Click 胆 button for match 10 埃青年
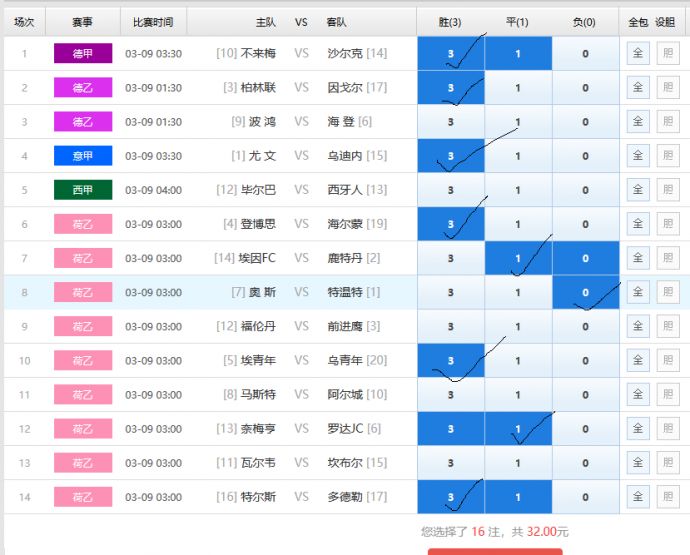 tap(668, 360)
